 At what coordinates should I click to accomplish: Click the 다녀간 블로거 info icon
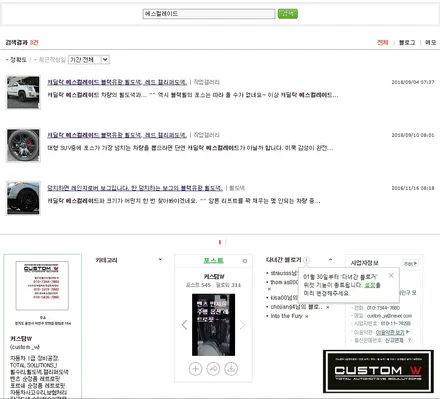pyautogui.click(x=306, y=260)
